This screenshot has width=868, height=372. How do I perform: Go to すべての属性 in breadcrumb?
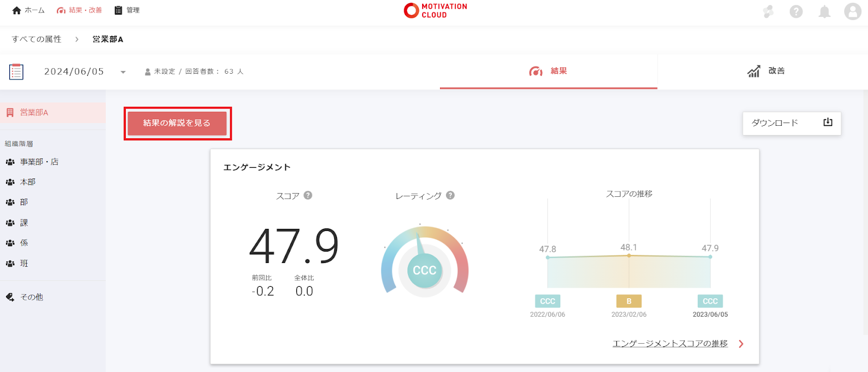(37, 39)
